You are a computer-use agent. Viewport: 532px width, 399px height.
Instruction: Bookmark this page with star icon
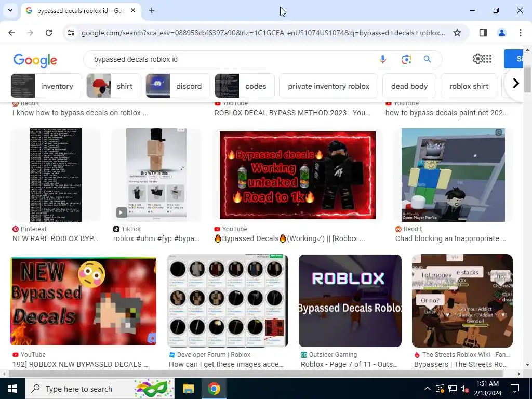click(x=457, y=33)
